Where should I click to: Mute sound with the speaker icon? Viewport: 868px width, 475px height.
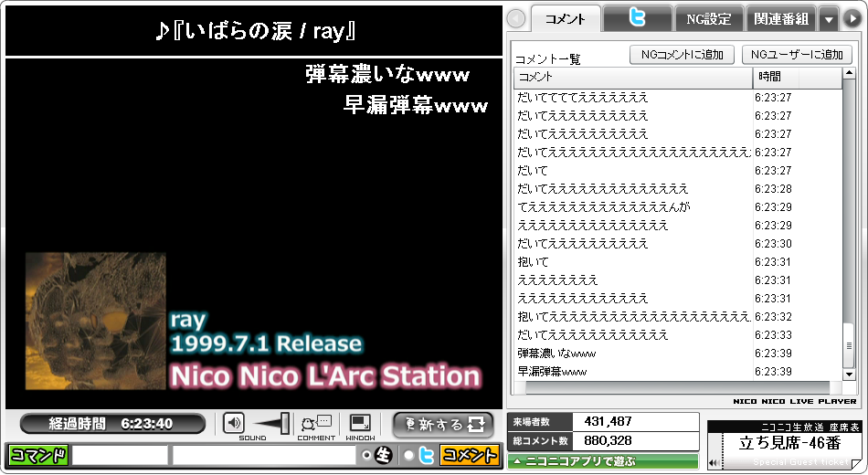(x=234, y=424)
